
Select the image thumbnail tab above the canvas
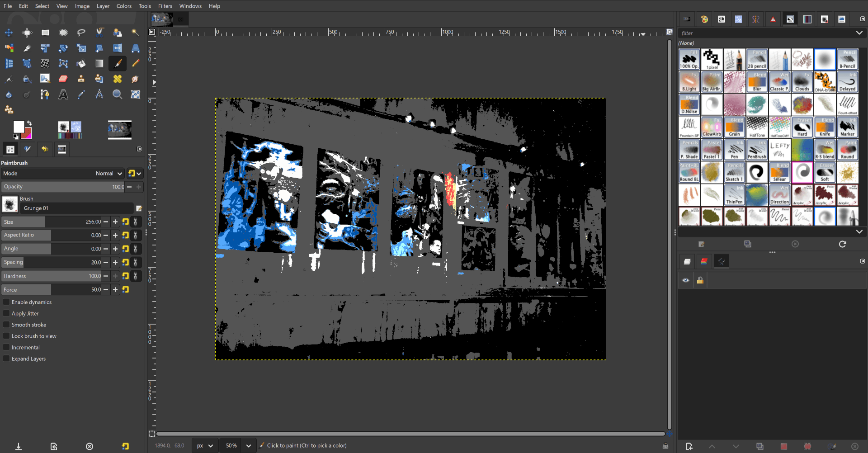point(161,19)
